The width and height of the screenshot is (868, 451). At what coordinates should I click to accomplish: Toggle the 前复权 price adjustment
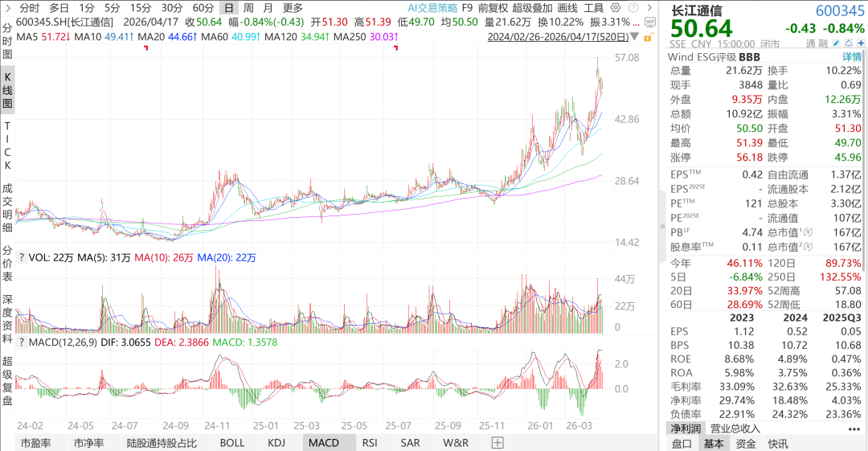pos(493,7)
